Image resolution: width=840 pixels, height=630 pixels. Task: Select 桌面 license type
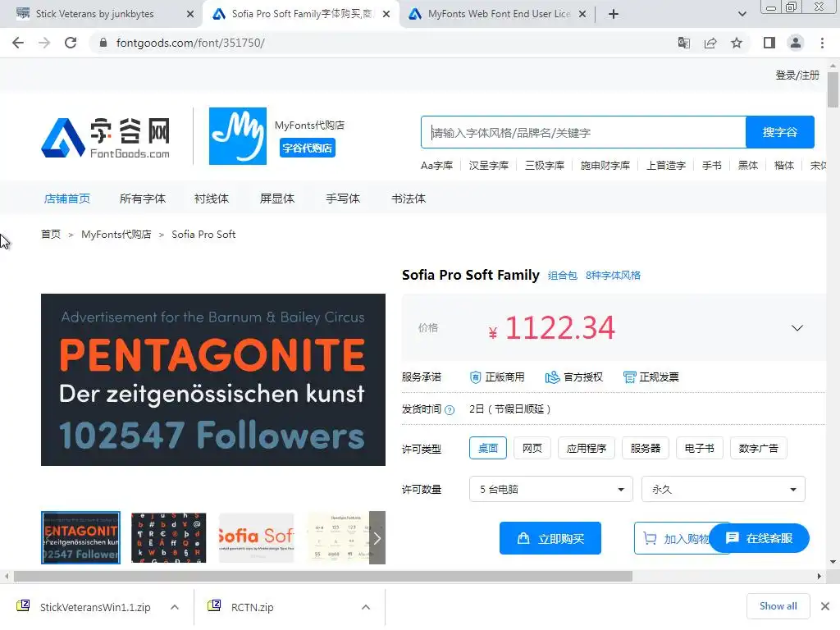(488, 448)
